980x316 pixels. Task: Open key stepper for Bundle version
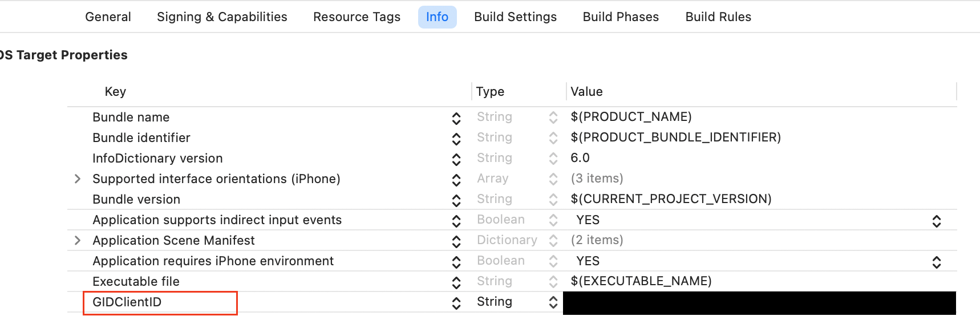[x=456, y=200]
